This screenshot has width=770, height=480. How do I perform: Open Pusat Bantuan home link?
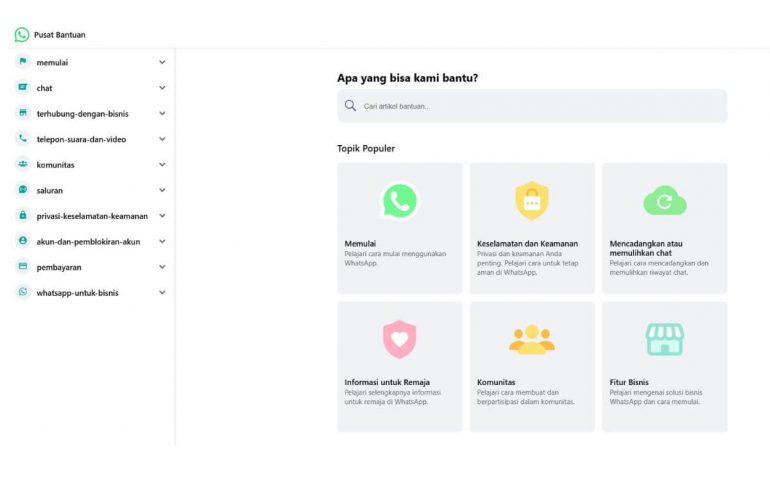click(59, 35)
